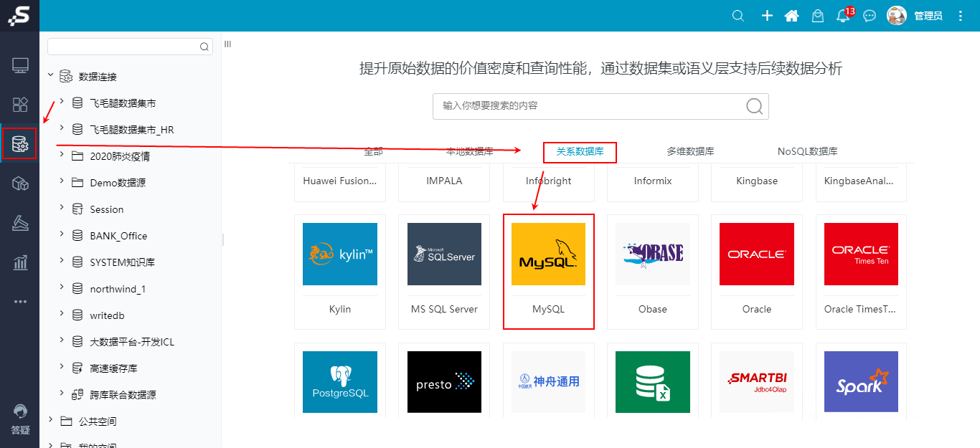980x448 pixels.
Task: Expand the Session node
Action: tap(62, 207)
